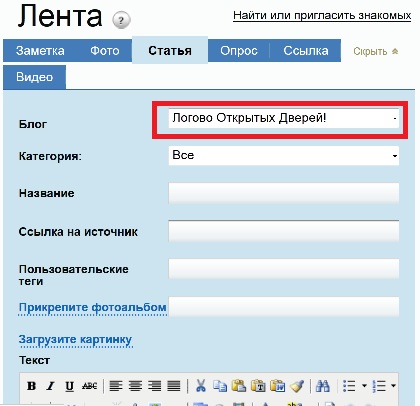This screenshot has height=406, width=420.
Task: Toggle underline formatting in the text editor
Action: pyautogui.click(x=69, y=386)
